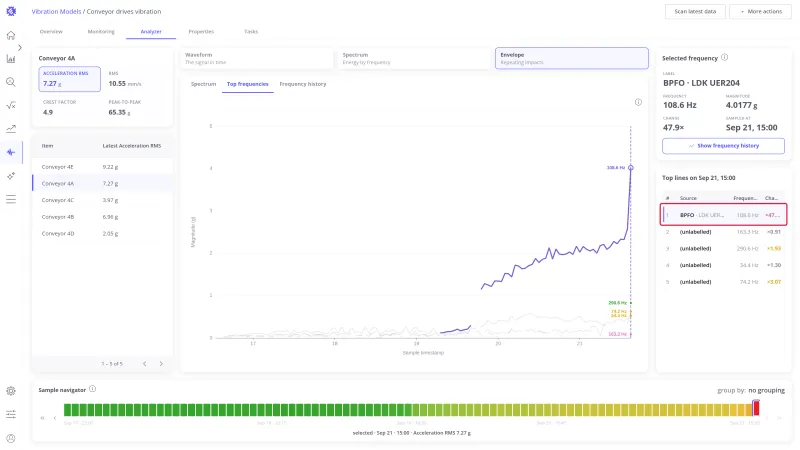The width and height of the screenshot is (800, 450).
Task: Follow the Vibration Models breadcrumb link
Action: (56, 11)
